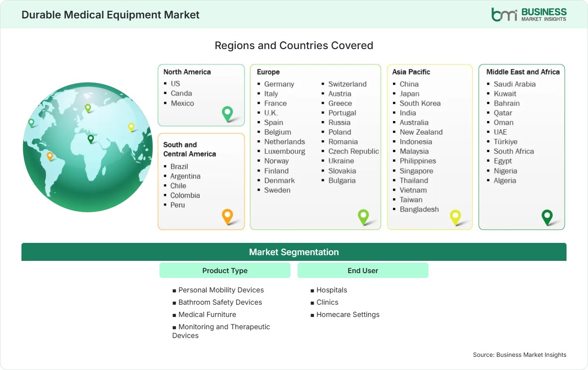Viewport: 588px width, 370px height.
Task: Click the Asia Pacific heading
Action: [411, 72]
